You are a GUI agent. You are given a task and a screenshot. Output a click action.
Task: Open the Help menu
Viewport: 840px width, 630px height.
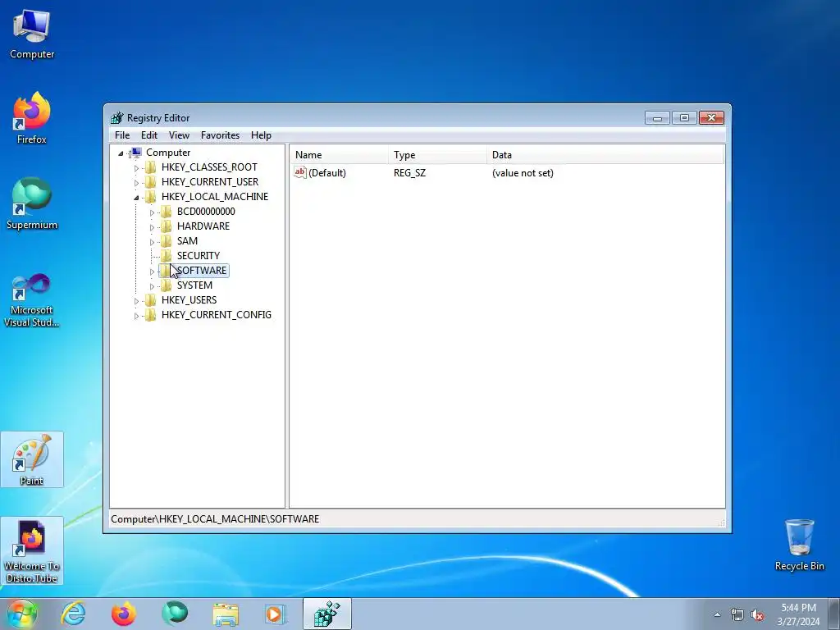point(261,135)
